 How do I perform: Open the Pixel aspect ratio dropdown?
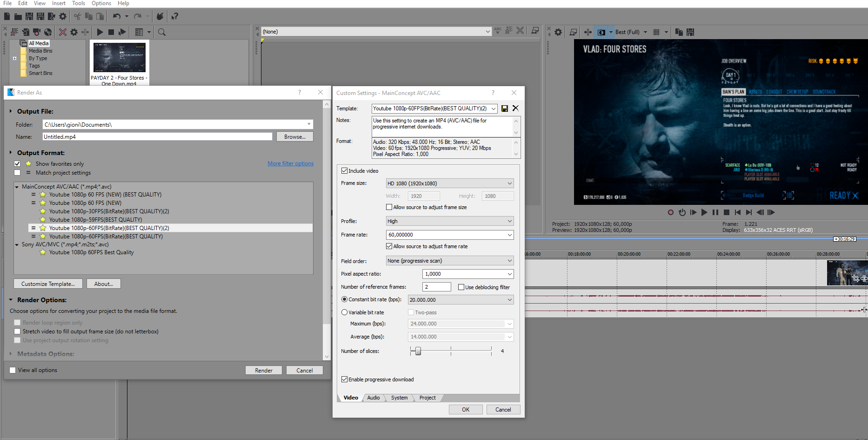click(510, 274)
